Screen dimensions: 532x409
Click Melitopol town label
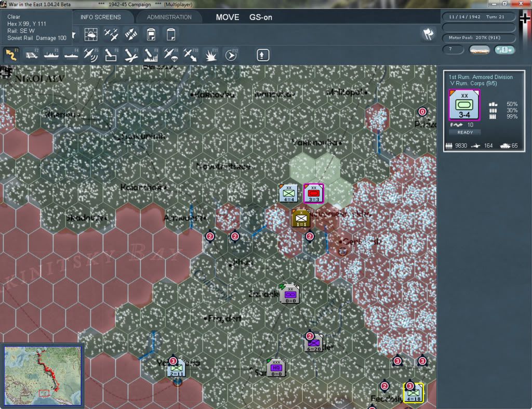344,92
